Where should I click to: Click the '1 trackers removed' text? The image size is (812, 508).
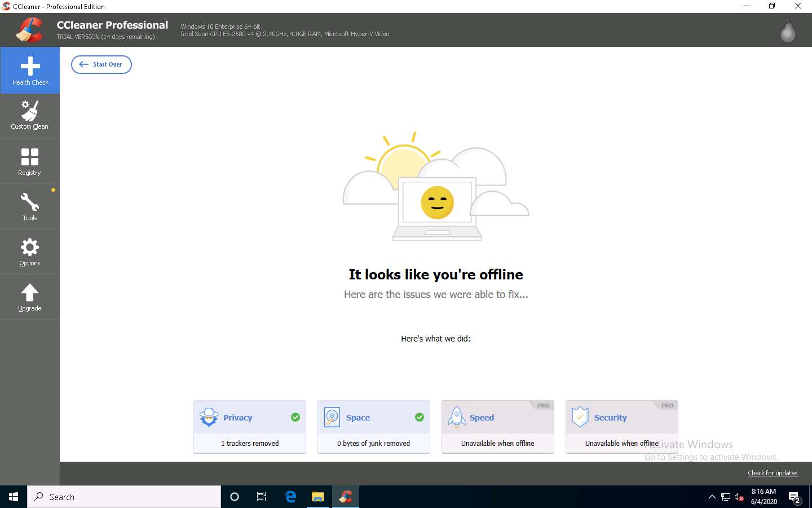click(x=250, y=444)
